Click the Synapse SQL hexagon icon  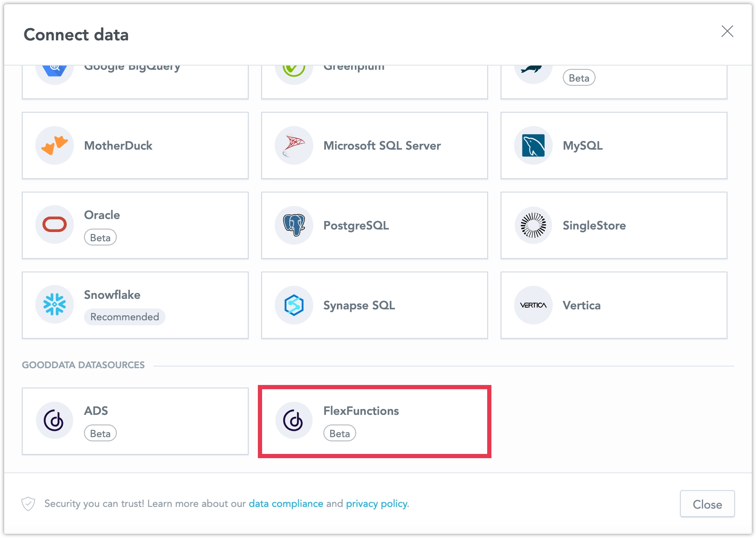click(294, 305)
